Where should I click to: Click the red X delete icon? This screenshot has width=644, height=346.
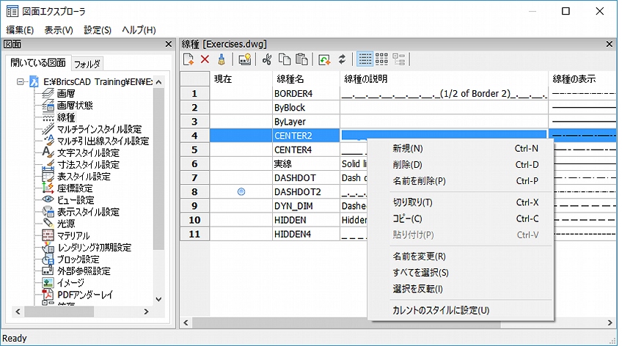[x=205, y=59]
